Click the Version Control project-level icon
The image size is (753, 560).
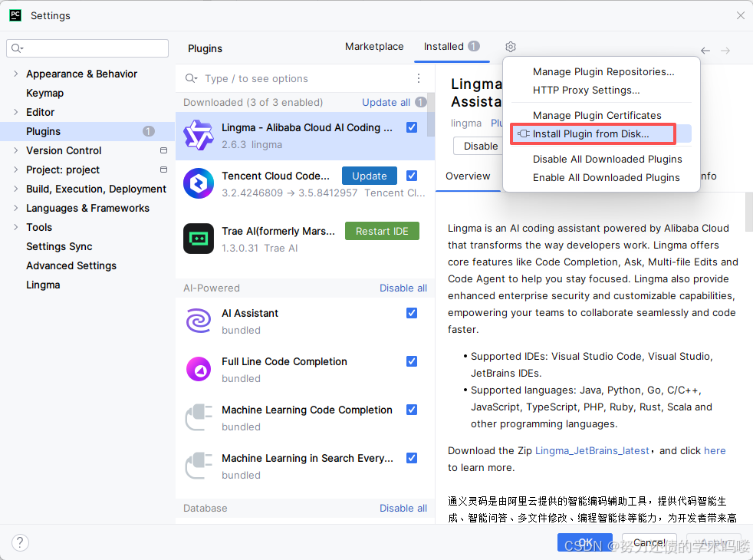(x=164, y=150)
